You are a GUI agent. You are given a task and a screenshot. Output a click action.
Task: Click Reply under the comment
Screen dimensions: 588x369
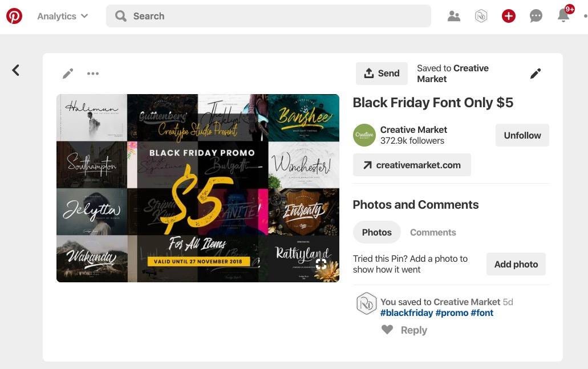tap(414, 330)
